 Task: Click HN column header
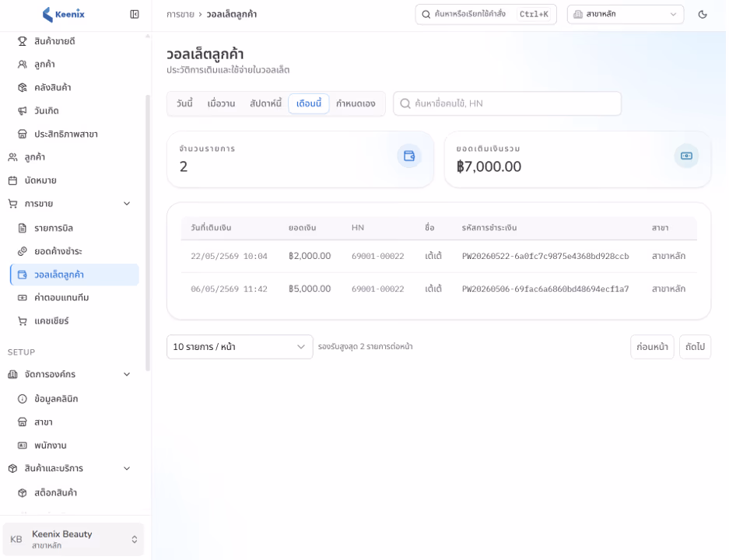(x=358, y=228)
